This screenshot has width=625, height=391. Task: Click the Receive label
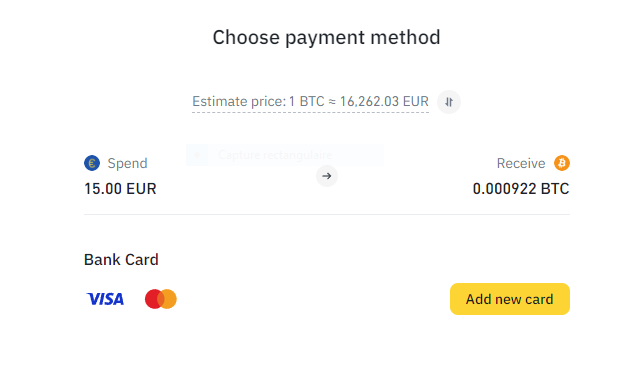521,163
